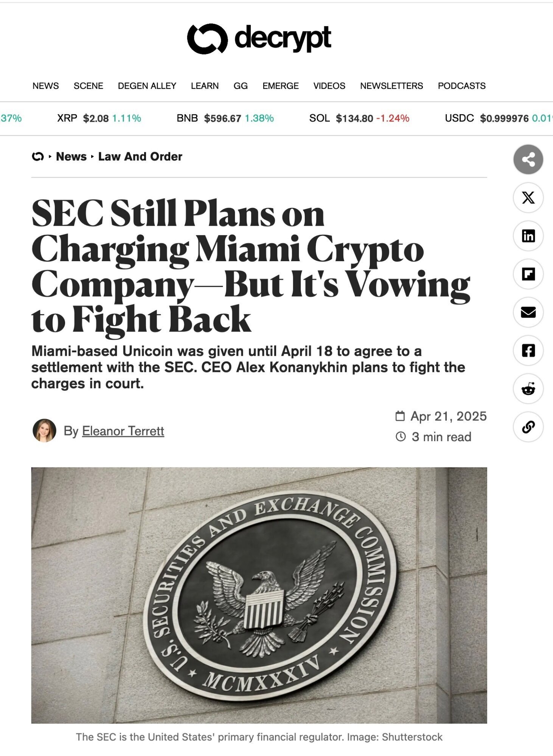Open the News menu item
The height and width of the screenshot is (756, 553).
coord(45,86)
